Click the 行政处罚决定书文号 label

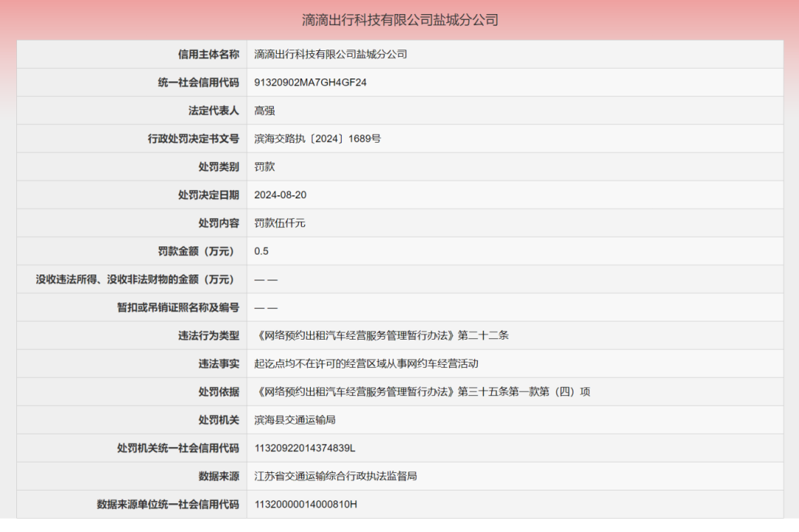tap(193, 138)
